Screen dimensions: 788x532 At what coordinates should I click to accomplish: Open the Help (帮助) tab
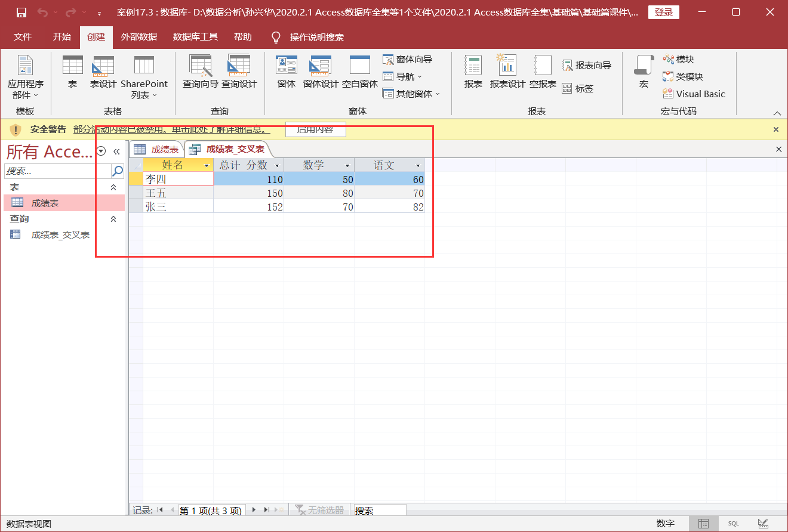243,37
